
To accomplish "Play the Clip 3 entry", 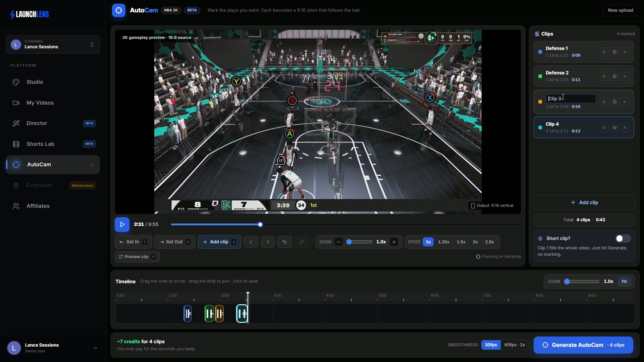I will click(x=604, y=102).
